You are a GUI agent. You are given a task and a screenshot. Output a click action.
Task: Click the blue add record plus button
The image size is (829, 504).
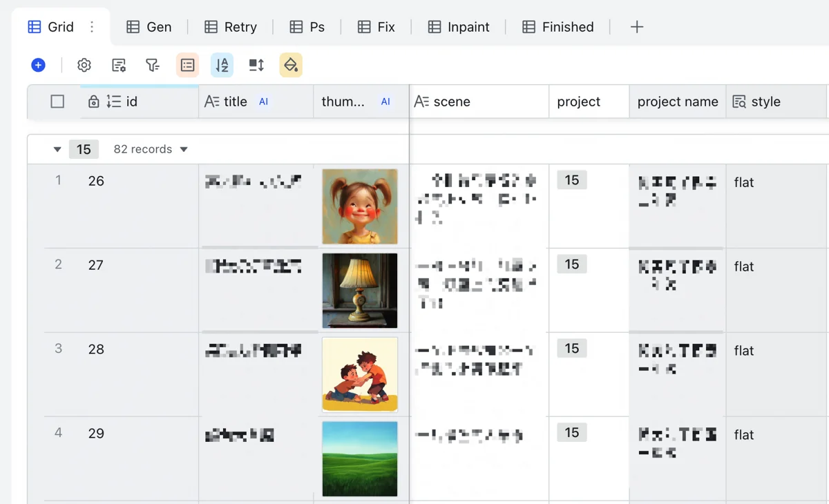(x=39, y=65)
